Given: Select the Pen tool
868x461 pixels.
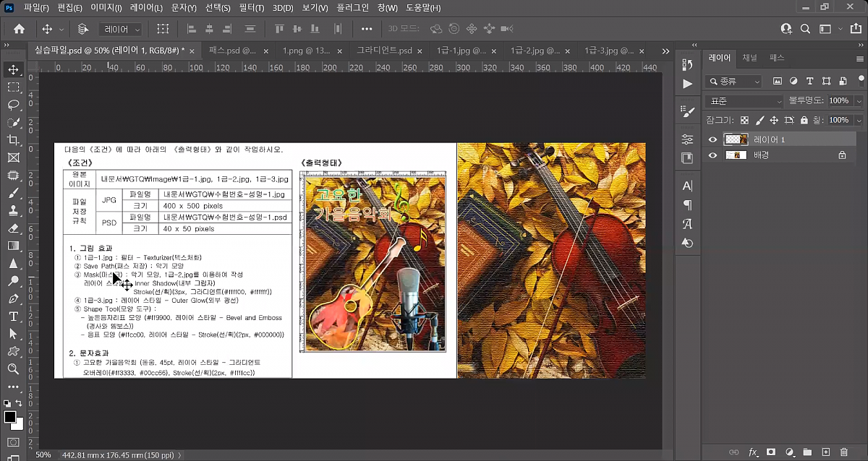Looking at the screenshot, I should pos(13,299).
